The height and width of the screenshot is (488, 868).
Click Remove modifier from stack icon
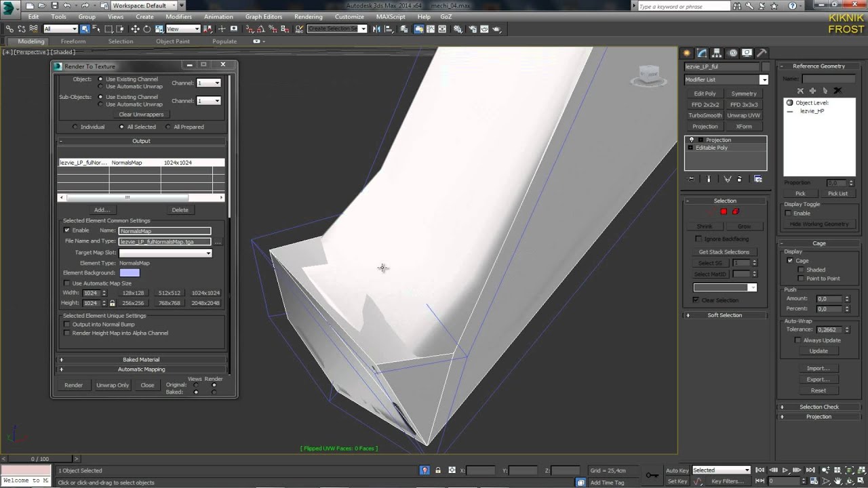tap(739, 179)
